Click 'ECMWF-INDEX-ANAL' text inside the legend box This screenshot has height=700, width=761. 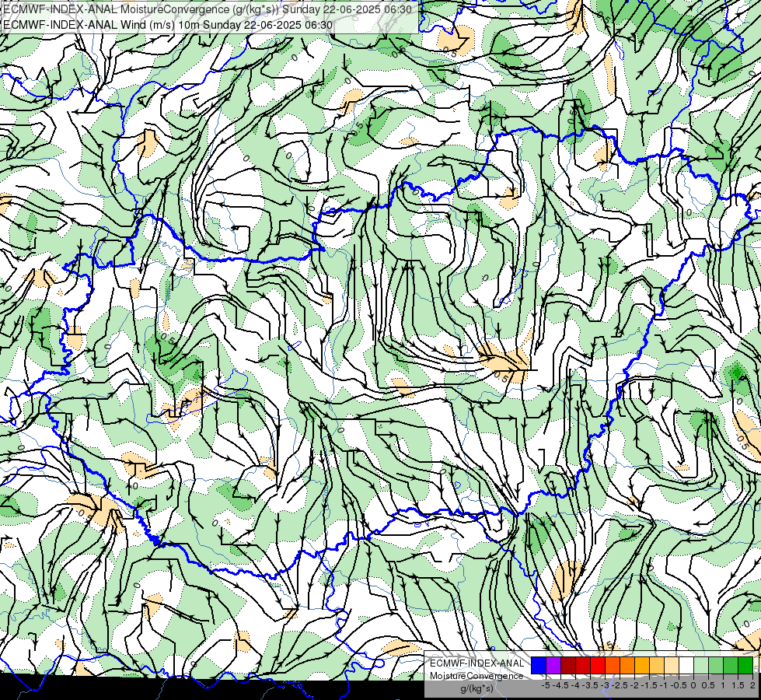pyautogui.click(x=477, y=663)
